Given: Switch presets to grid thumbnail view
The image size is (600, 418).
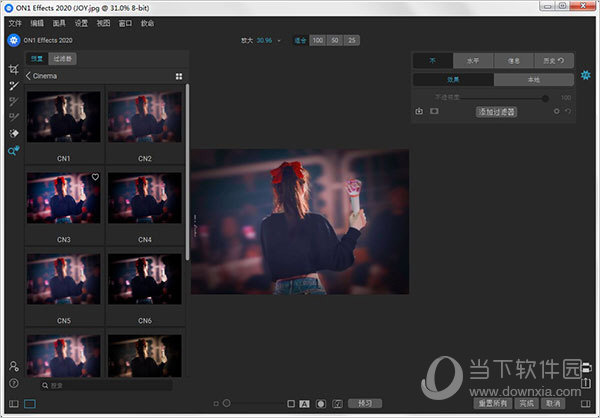Looking at the screenshot, I should click(179, 77).
